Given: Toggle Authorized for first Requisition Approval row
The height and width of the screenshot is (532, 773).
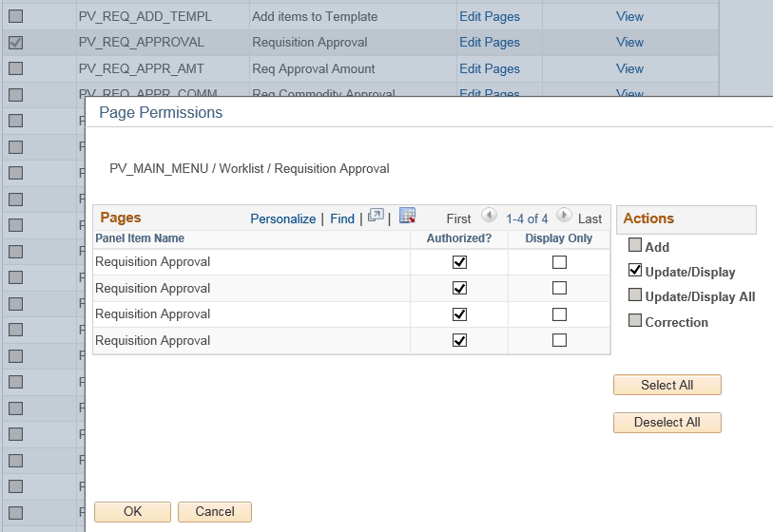Looking at the screenshot, I should click(x=459, y=262).
